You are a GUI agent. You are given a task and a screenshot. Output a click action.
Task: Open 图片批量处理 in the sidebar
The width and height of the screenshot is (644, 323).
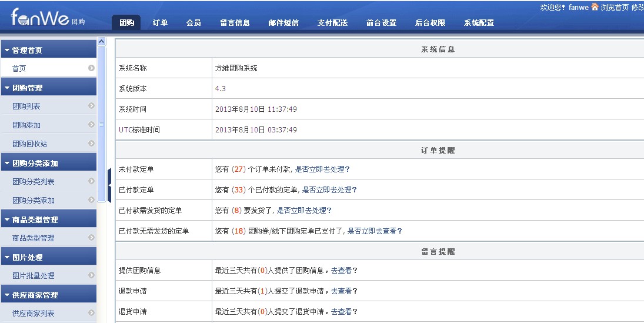click(x=34, y=276)
